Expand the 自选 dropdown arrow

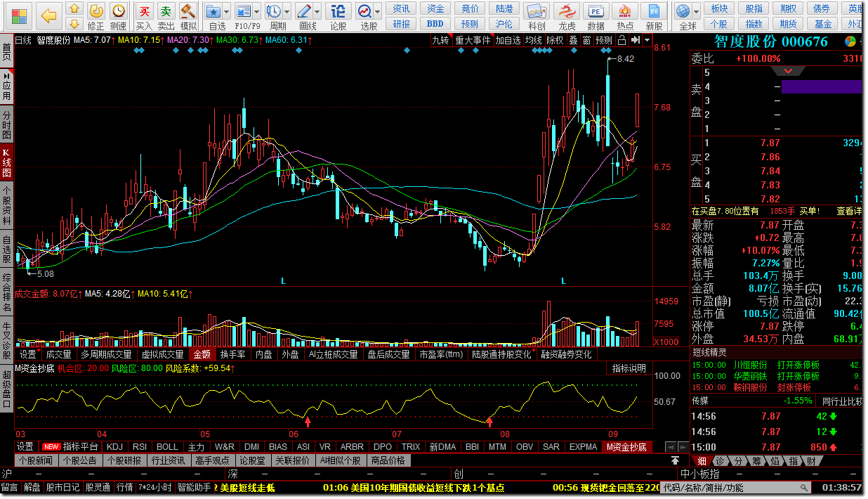(227, 12)
